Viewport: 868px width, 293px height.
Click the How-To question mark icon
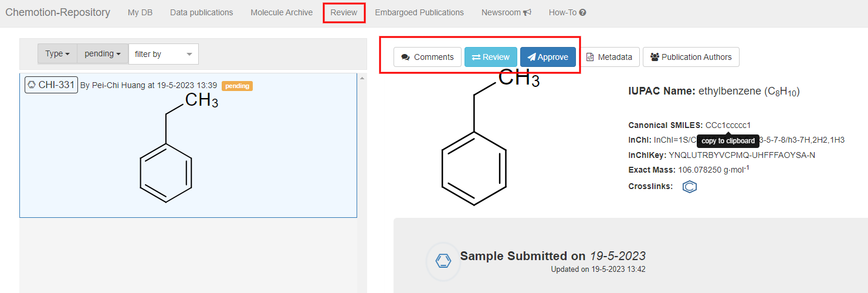coord(582,12)
